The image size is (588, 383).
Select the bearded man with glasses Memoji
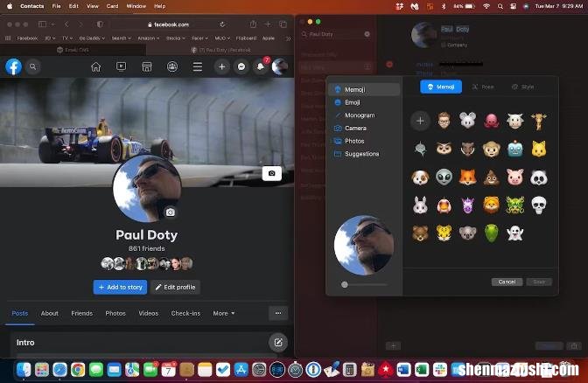click(x=444, y=121)
